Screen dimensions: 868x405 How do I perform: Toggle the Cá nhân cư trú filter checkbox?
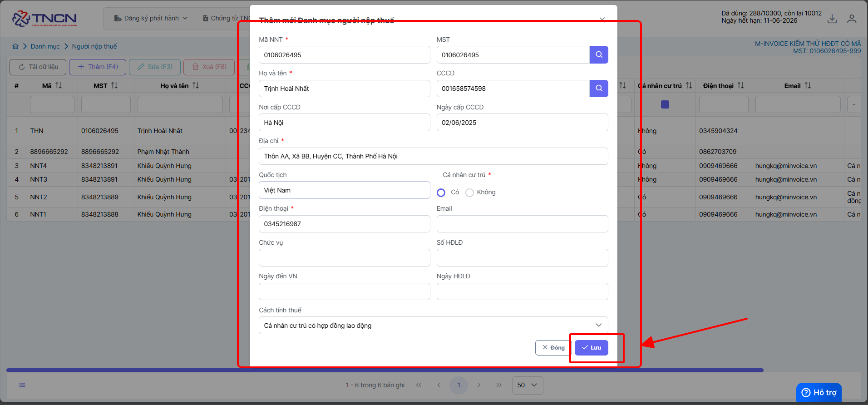click(665, 104)
